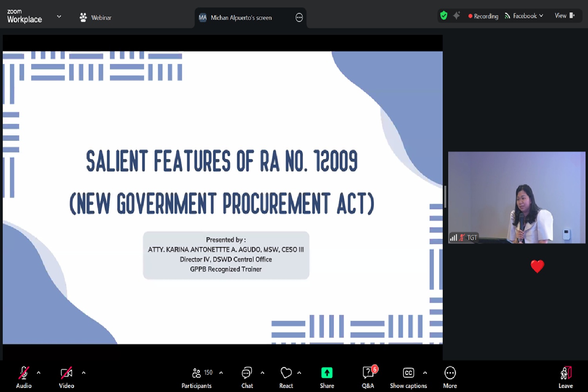Expand audio options arrow

(38, 373)
